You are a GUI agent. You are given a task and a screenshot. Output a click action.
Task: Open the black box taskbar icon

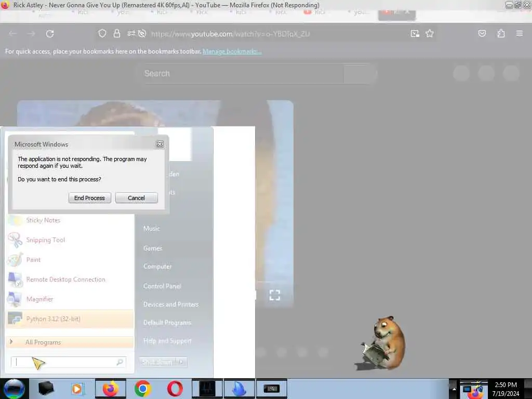[x=46, y=389]
